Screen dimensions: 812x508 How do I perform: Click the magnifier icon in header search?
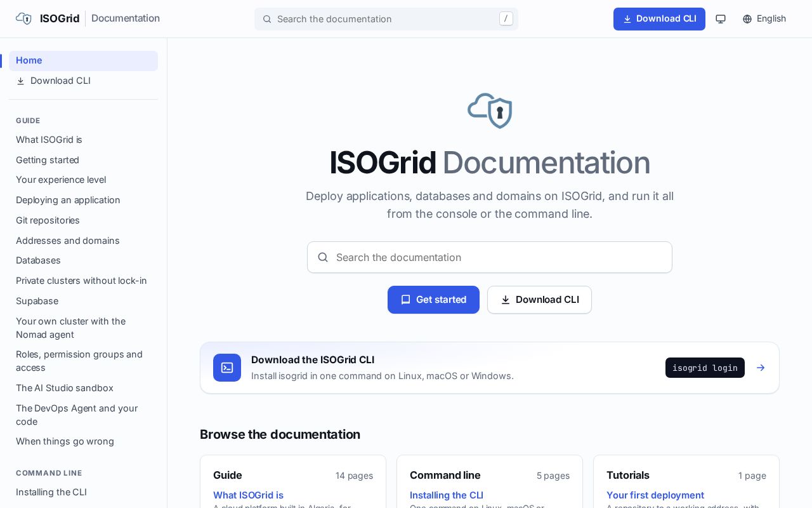pos(267,19)
